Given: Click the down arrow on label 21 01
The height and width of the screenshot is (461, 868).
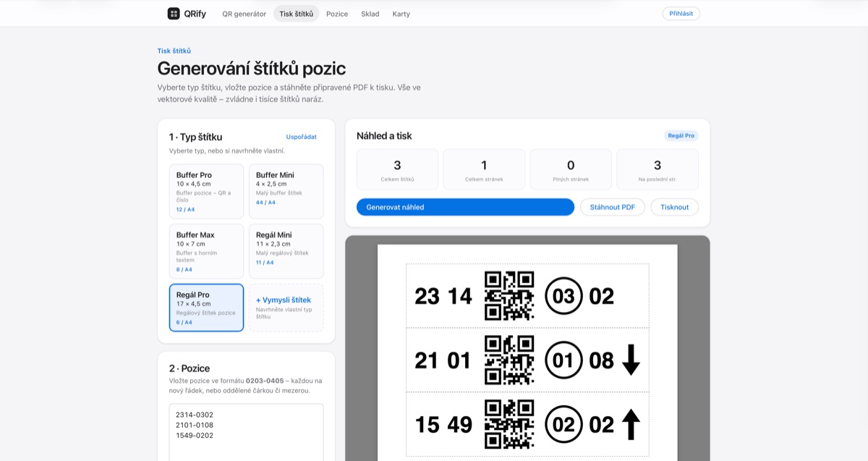Looking at the screenshot, I should click(x=631, y=360).
